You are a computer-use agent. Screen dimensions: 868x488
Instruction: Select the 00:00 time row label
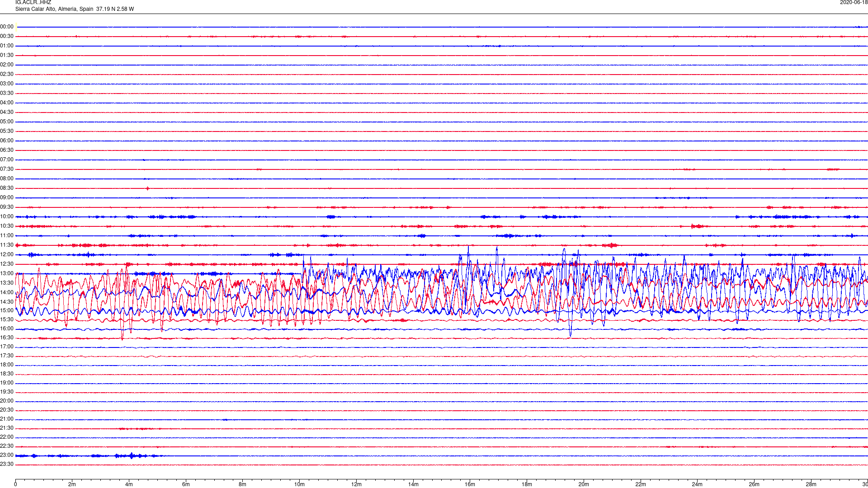coord(7,27)
